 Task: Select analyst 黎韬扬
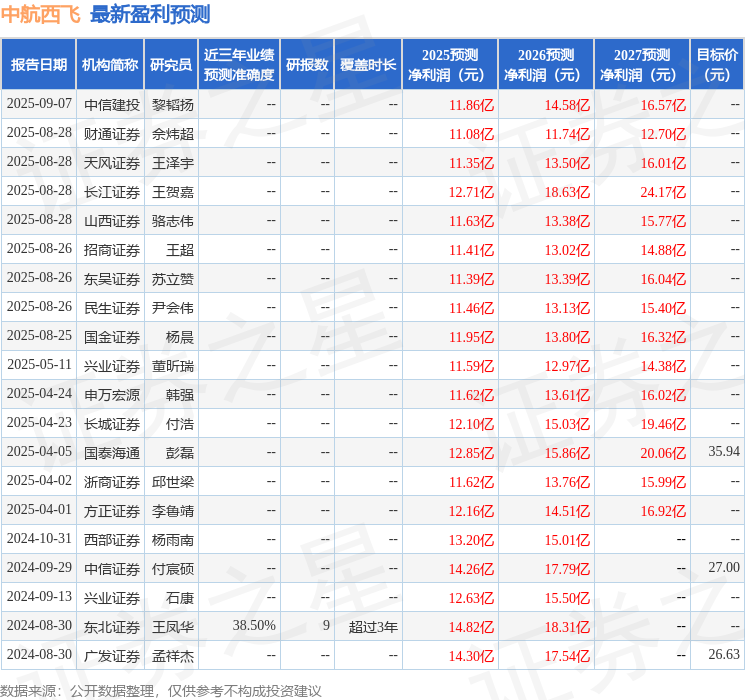pyautogui.click(x=173, y=105)
